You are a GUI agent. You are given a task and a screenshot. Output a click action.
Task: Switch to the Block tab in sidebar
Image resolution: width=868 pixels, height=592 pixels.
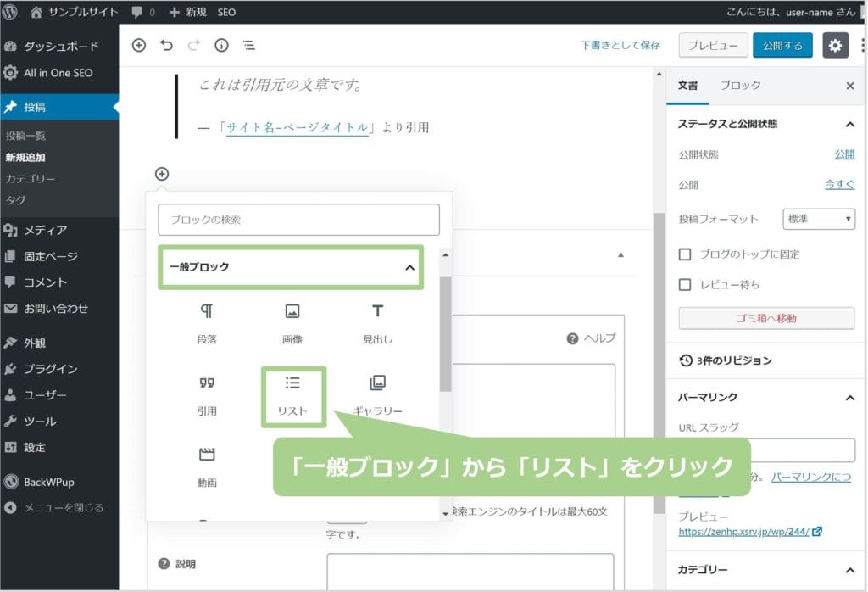pyautogui.click(x=740, y=86)
